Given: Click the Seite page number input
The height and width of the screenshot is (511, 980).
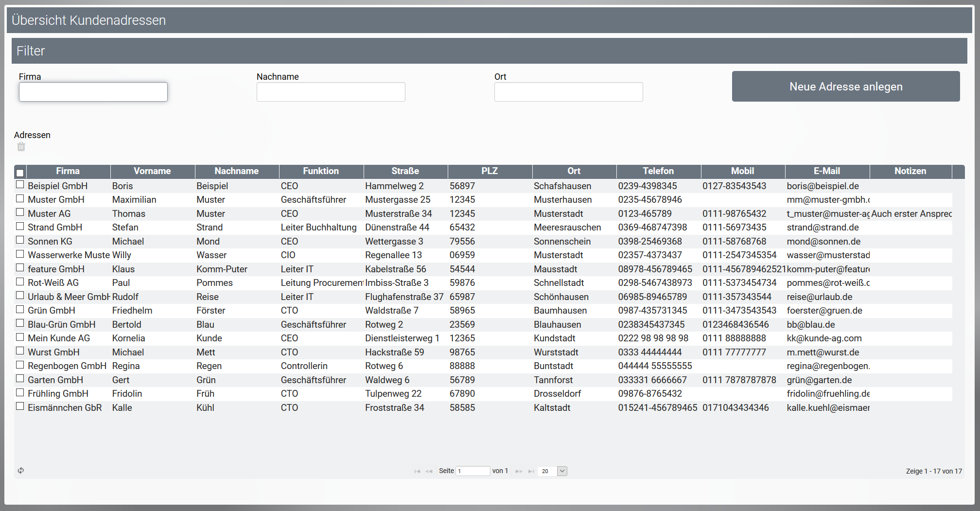Looking at the screenshot, I should coord(472,471).
